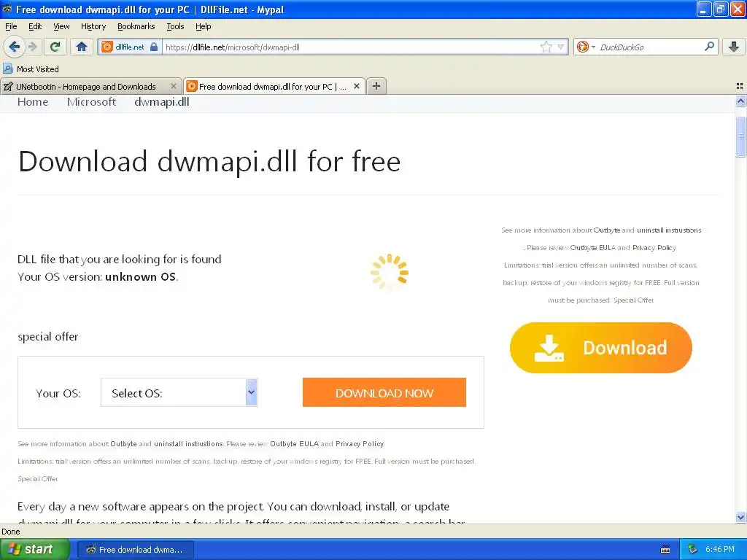This screenshot has height=560, width=747.
Task: Open Outbyte link above yellow Download button
Action: click(606, 230)
